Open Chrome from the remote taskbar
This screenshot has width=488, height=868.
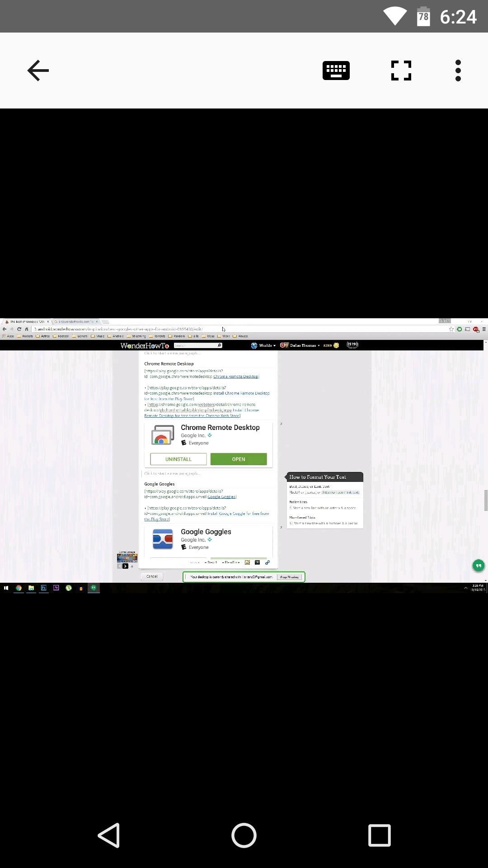tap(19, 588)
